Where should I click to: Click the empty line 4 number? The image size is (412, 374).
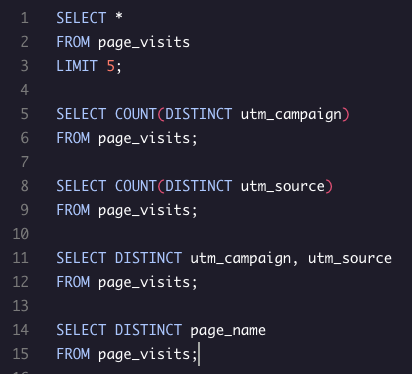point(25,90)
